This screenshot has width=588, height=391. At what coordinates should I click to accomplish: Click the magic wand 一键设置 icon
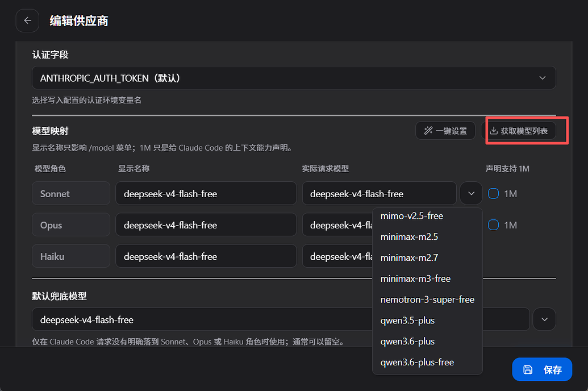[428, 131]
